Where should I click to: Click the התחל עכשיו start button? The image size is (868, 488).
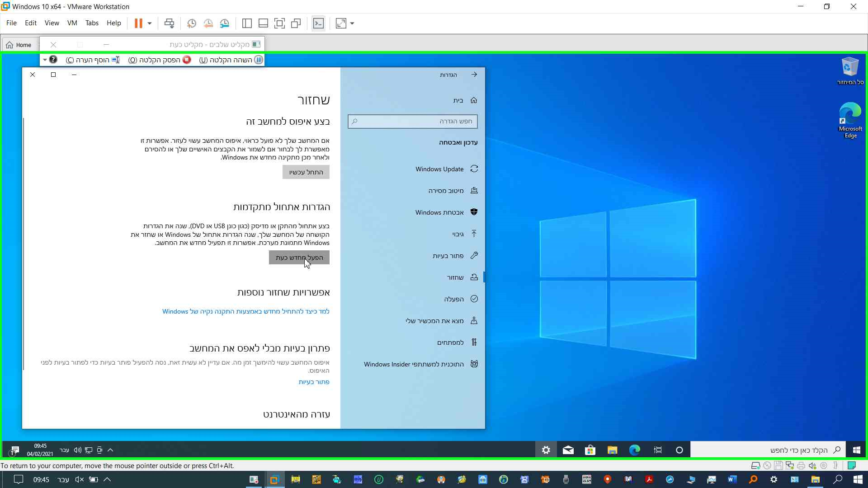pyautogui.click(x=305, y=172)
